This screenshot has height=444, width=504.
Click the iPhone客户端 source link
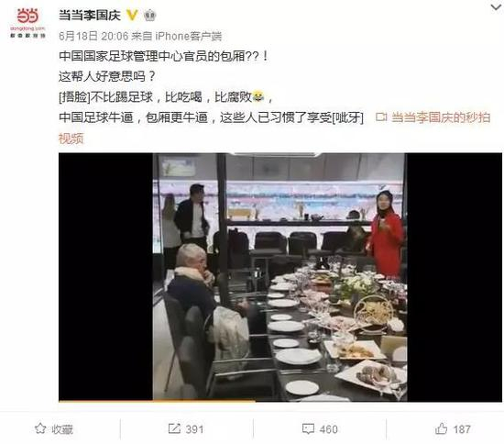pyautogui.click(x=189, y=36)
